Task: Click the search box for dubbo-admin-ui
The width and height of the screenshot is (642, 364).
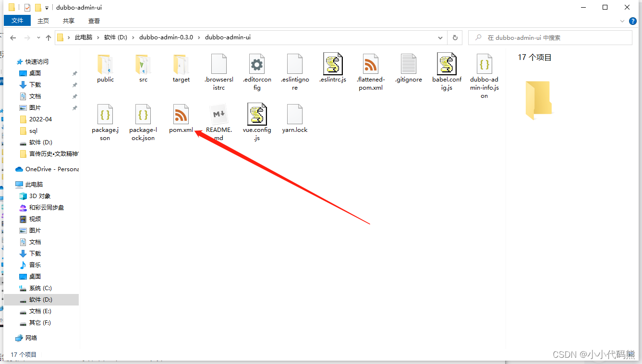Action: (x=550, y=37)
